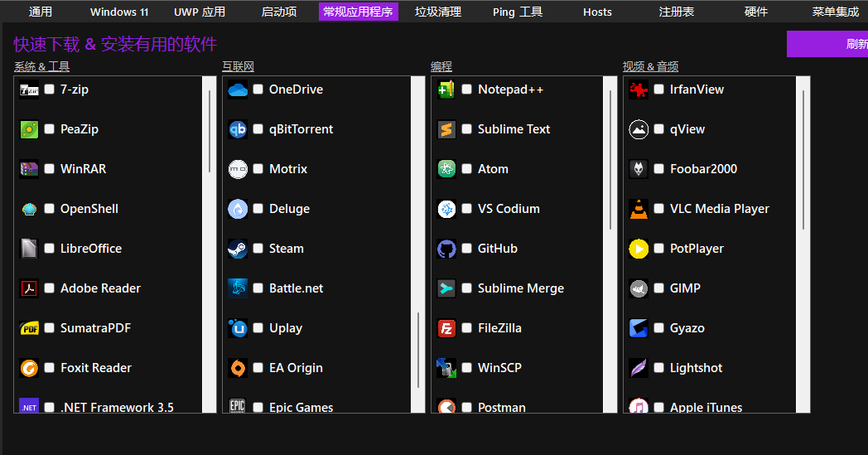This screenshot has height=455, width=868.
Task: Tick the WinSCP checkbox
Action: (466, 367)
